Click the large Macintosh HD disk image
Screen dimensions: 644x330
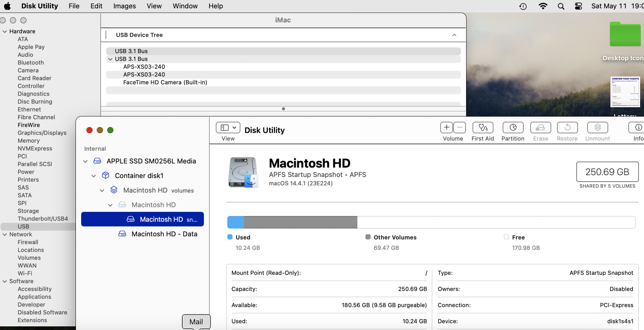tap(243, 172)
